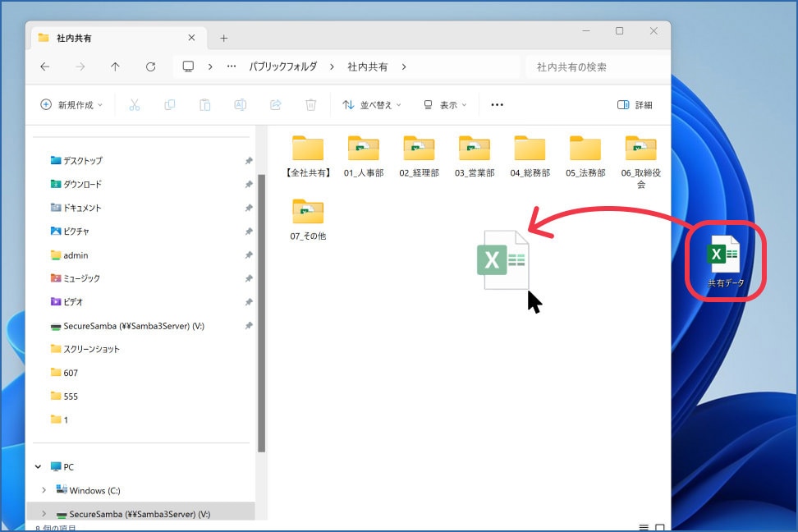This screenshot has height=532, width=798.
Task: Click パブリックフォルダ in the address bar
Action: coord(283,66)
